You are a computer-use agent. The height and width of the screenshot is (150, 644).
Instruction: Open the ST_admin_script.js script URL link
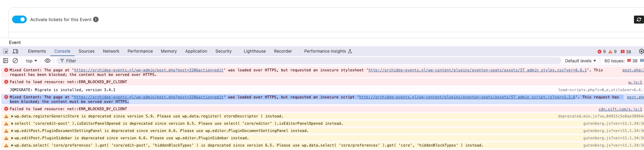[467, 97]
